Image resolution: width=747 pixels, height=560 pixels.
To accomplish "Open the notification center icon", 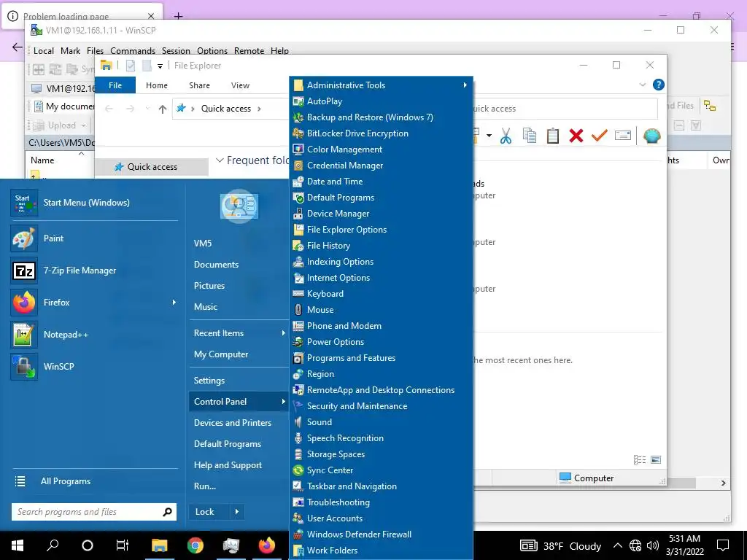I will pos(723,545).
